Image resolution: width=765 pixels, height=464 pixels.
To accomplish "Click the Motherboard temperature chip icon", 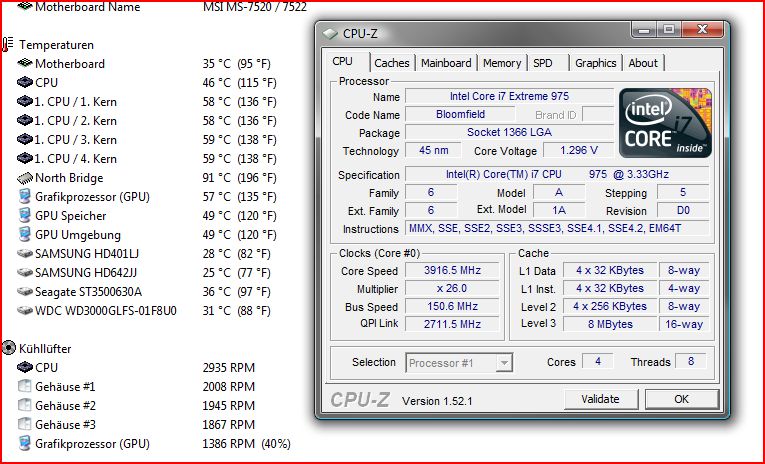I will click(24, 63).
